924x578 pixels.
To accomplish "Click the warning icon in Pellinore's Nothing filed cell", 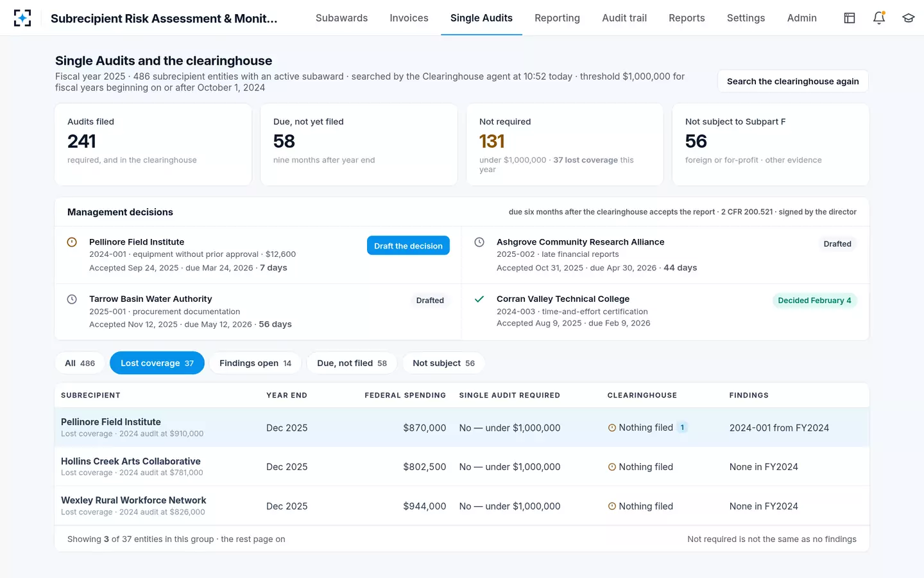I will pyautogui.click(x=612, y=428).
